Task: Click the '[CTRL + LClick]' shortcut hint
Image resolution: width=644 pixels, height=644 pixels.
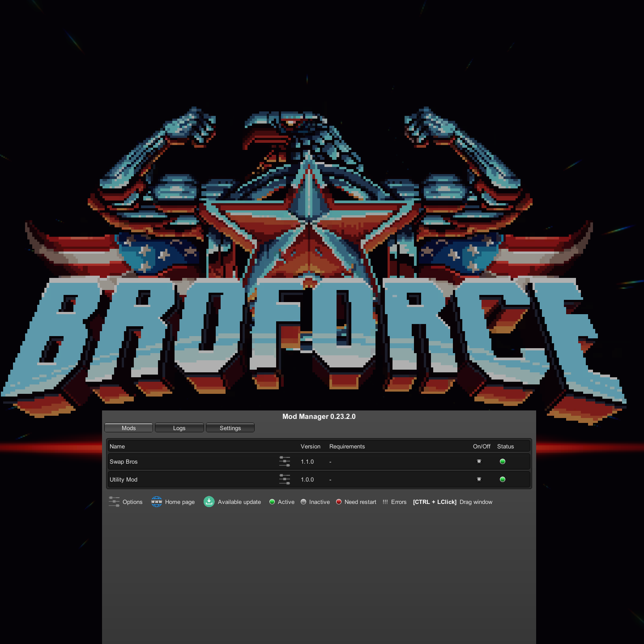Action: point(435,502)
